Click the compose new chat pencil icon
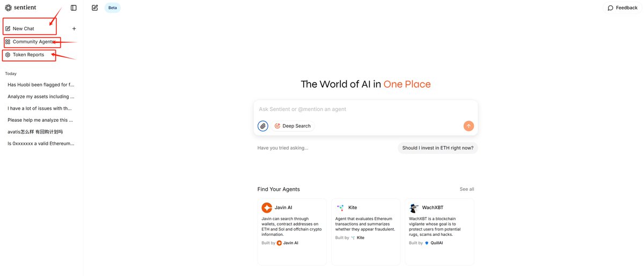Viewport: 644px width, 276px height. 95,8
